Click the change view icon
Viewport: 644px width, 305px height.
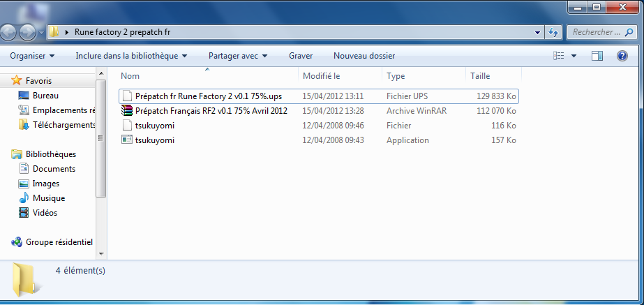[x=558, y=56]
